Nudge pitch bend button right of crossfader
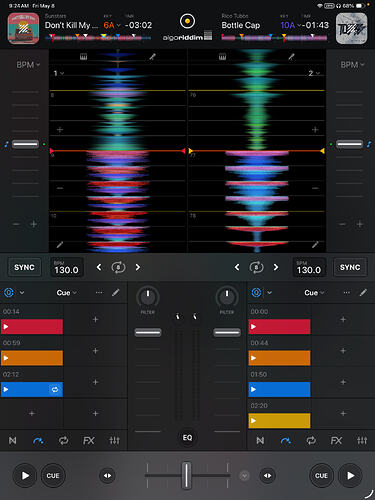Screen dimensions: 375x500 coord(268,476)
